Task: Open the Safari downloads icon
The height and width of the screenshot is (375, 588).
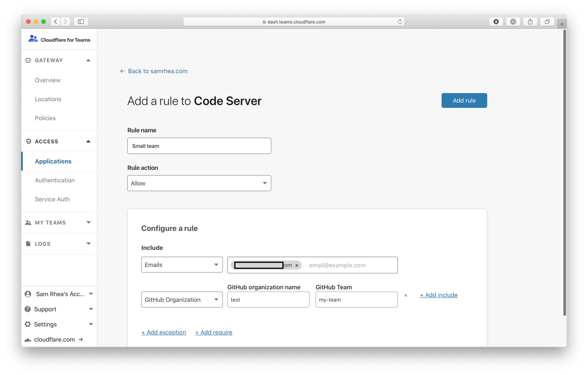Action: click(x=496, y=21)
